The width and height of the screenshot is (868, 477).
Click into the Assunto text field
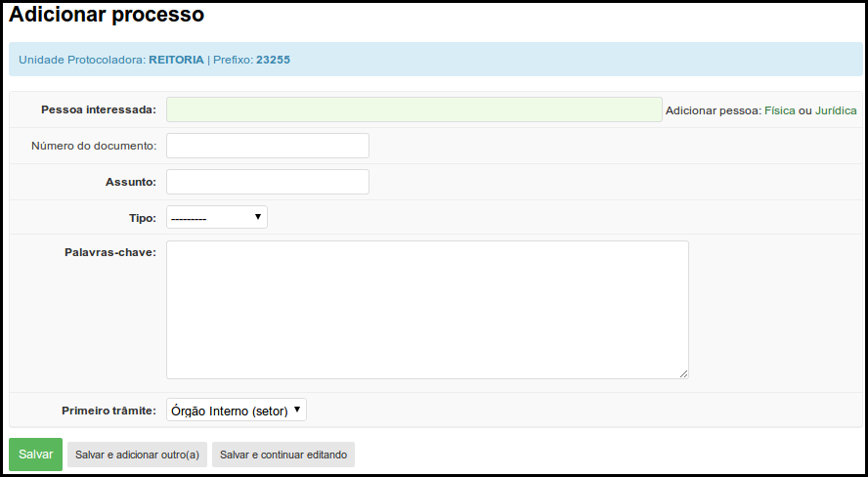coord(268,182)
